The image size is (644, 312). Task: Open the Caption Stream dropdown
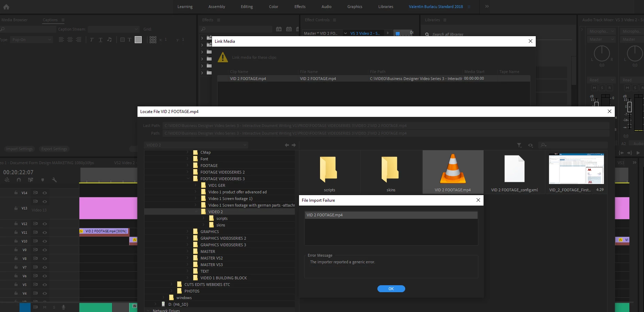click(113, 29)
